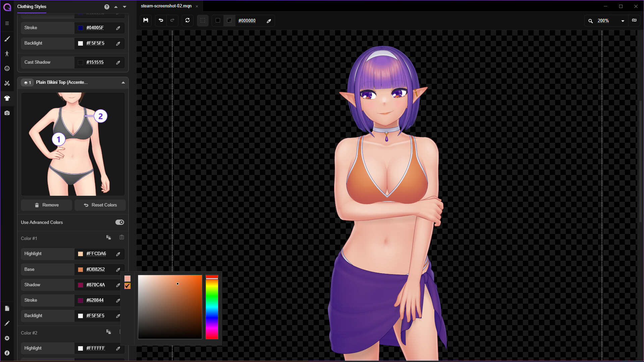Open the Body pose panel
The image size is (644, 362).
coord(7,54)
